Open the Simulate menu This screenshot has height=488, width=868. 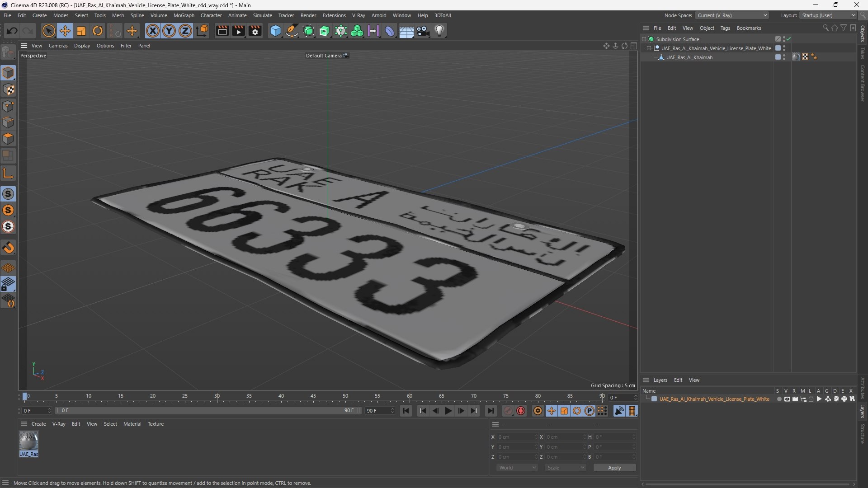[262, 15]
